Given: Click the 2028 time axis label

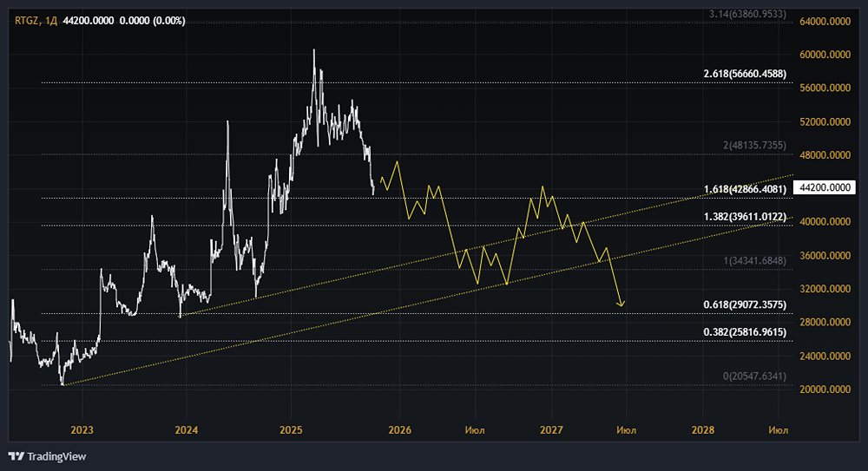Looking at the screenshot, I should [x=703, y=430].
